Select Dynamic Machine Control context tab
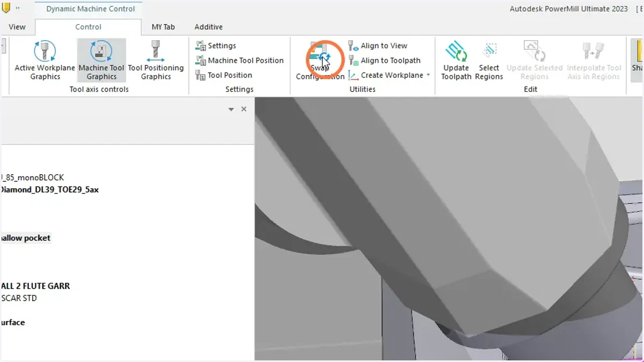Screen dimensions: 644x362 91,9
